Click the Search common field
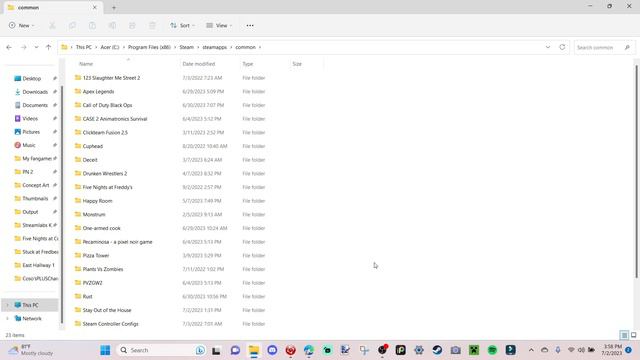 click(x=604, y=48)
